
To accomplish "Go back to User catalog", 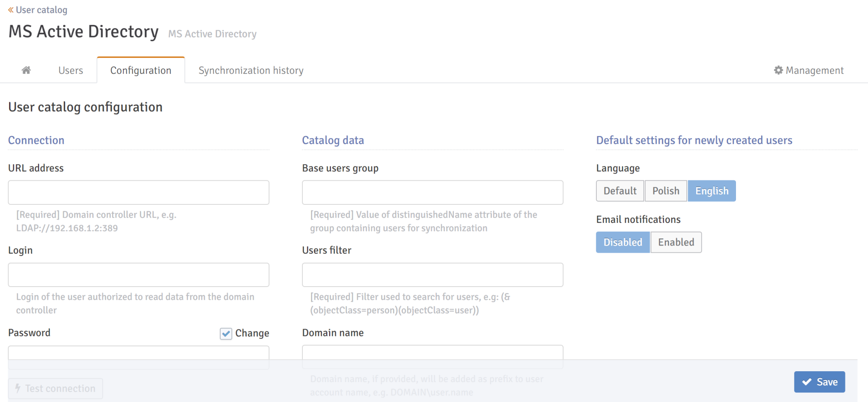I will (x=38, y=10).
